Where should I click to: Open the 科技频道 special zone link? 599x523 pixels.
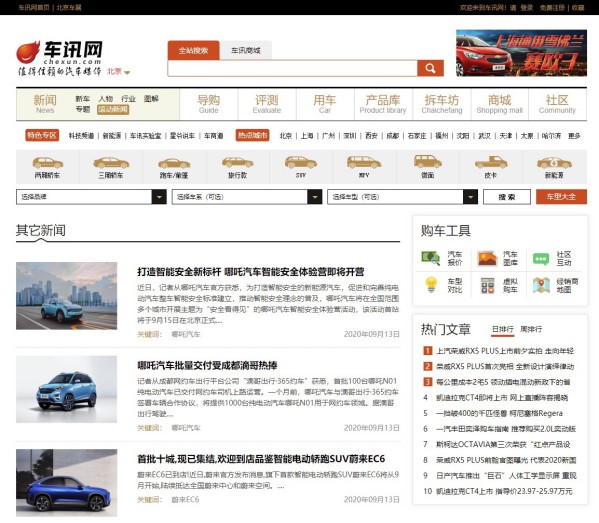pos(81,136)
